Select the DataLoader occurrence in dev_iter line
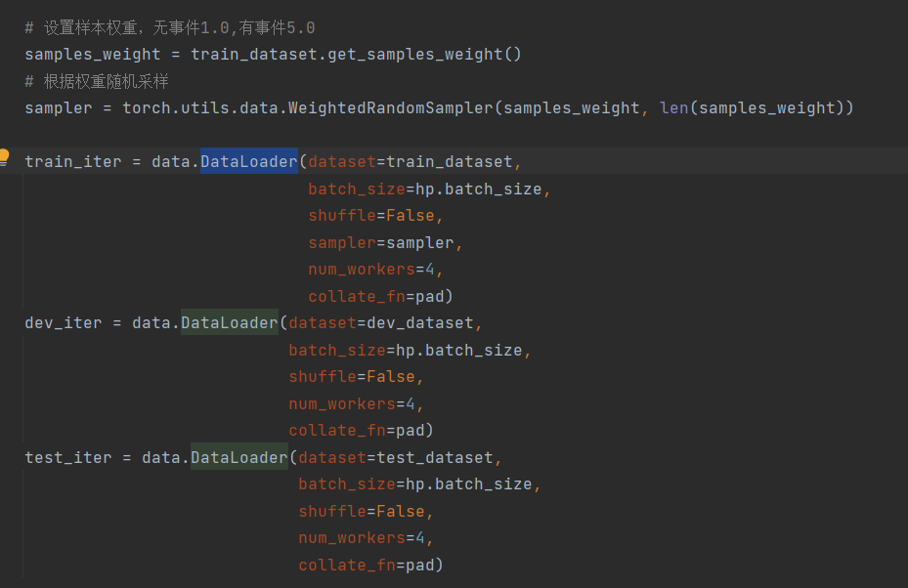The image size is (908, 588). point(229,322)
